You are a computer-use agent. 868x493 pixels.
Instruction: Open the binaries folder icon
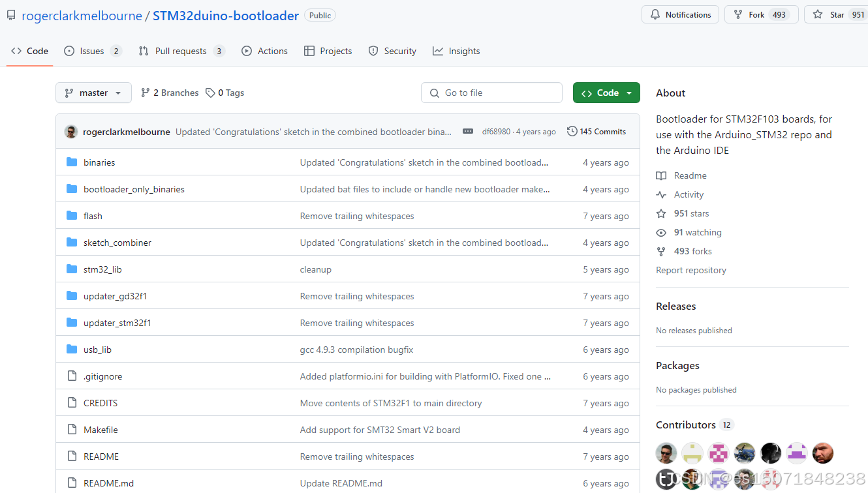click(x=72, y=162)
